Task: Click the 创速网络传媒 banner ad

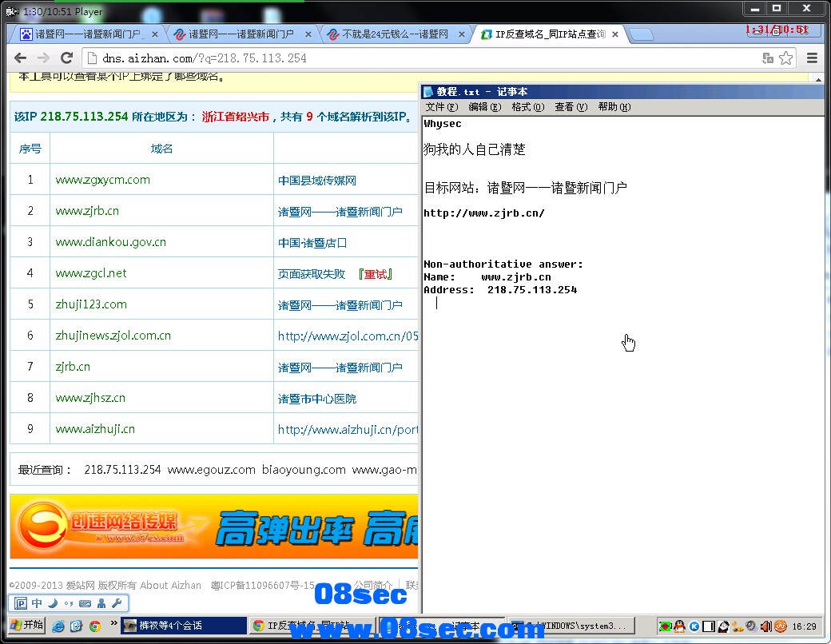Action: [213, 527]
